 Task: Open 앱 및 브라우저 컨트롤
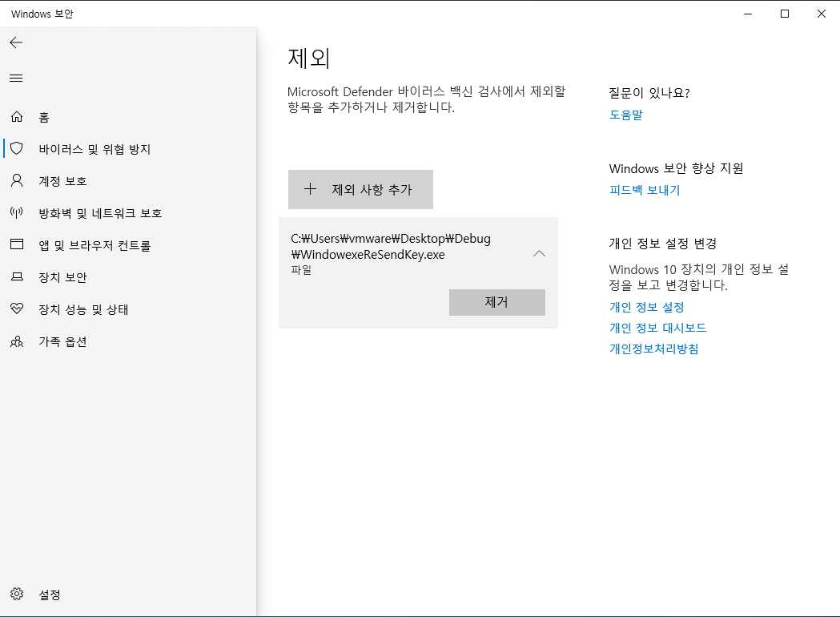129,245
